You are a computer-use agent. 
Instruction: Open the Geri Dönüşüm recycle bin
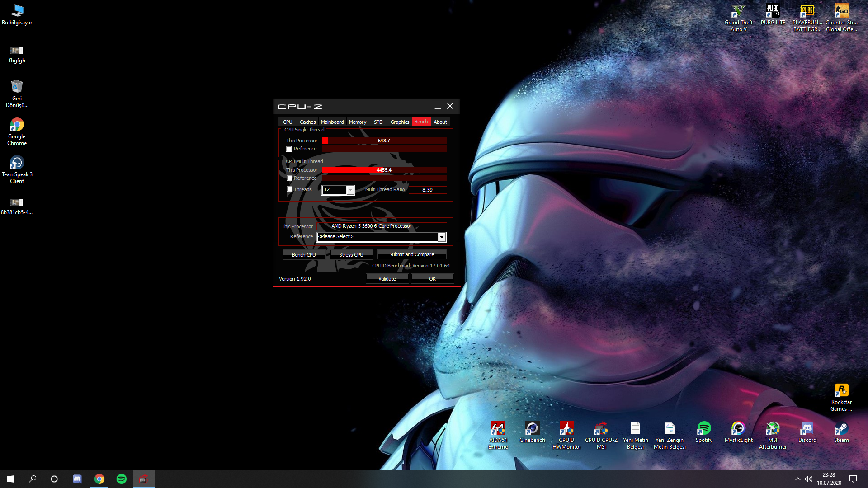click(17, 94)
